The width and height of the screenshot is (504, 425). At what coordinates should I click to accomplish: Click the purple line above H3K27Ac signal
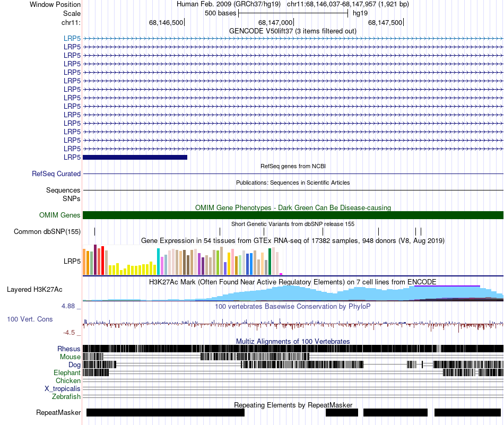[x=447, y=286]
